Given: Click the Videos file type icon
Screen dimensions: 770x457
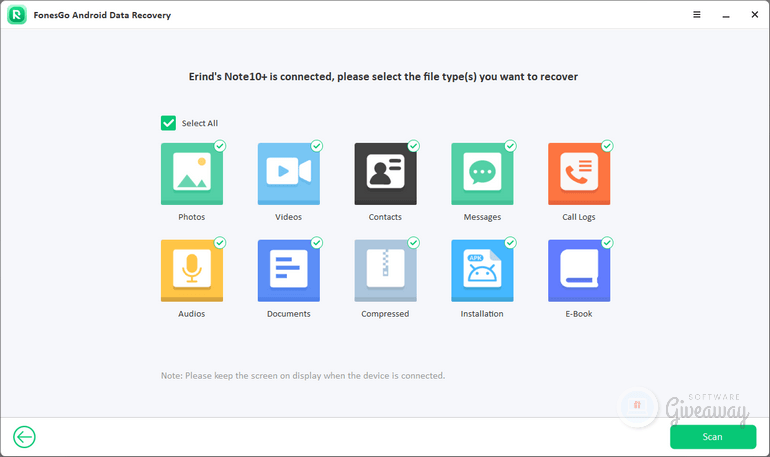Looking at the screenshot, I should 288,174.
